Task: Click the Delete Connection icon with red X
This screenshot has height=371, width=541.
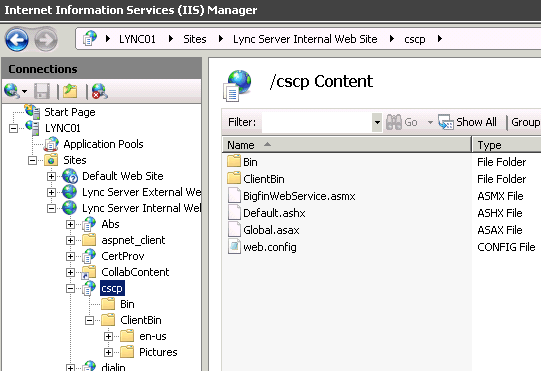Action: pos(100,91)
